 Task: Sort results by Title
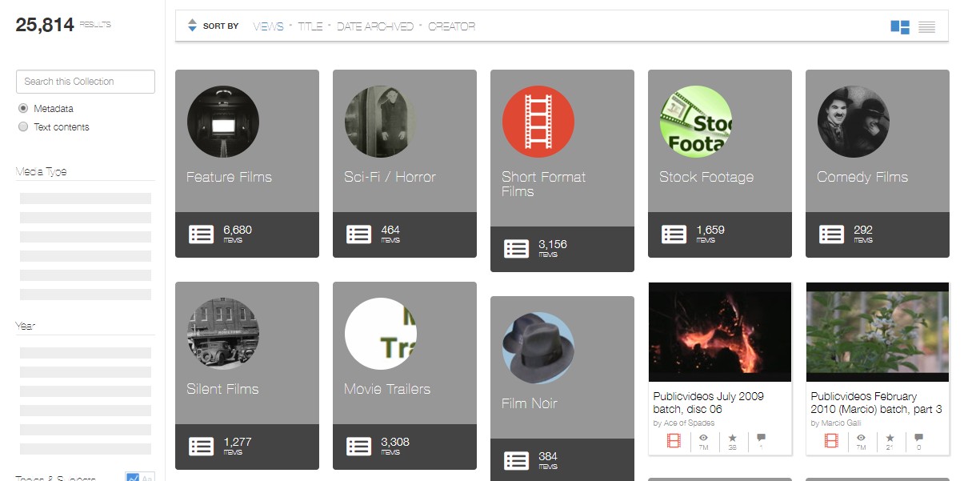pos(310,26)
